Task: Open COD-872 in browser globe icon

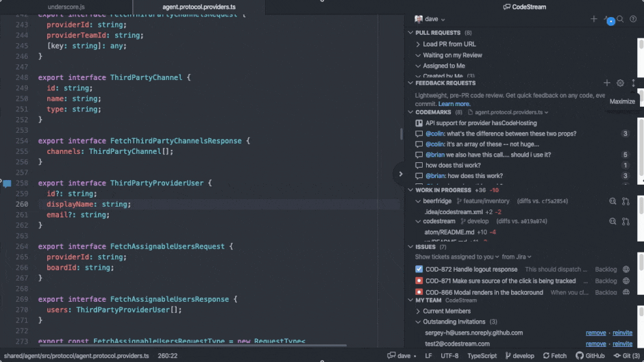Action: pyautogui.click(x=626, y=269)
